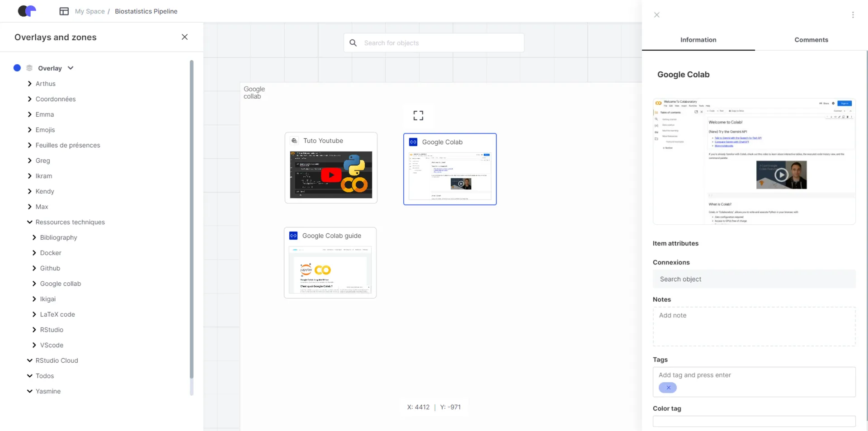Click the link icon on Google Colab card
This screenshot has width=868, height=431.
(413, 142)
